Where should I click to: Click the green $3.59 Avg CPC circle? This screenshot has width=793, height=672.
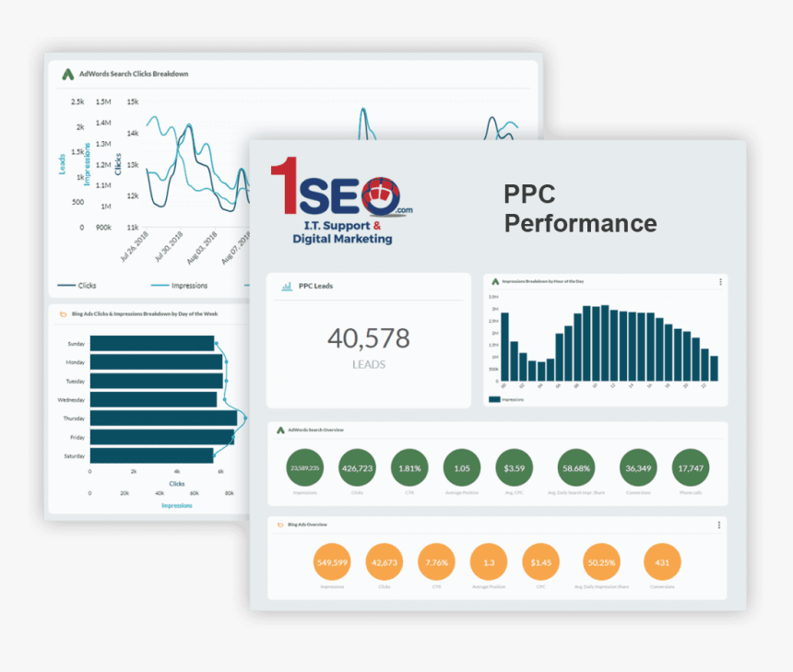click(515, 468)
